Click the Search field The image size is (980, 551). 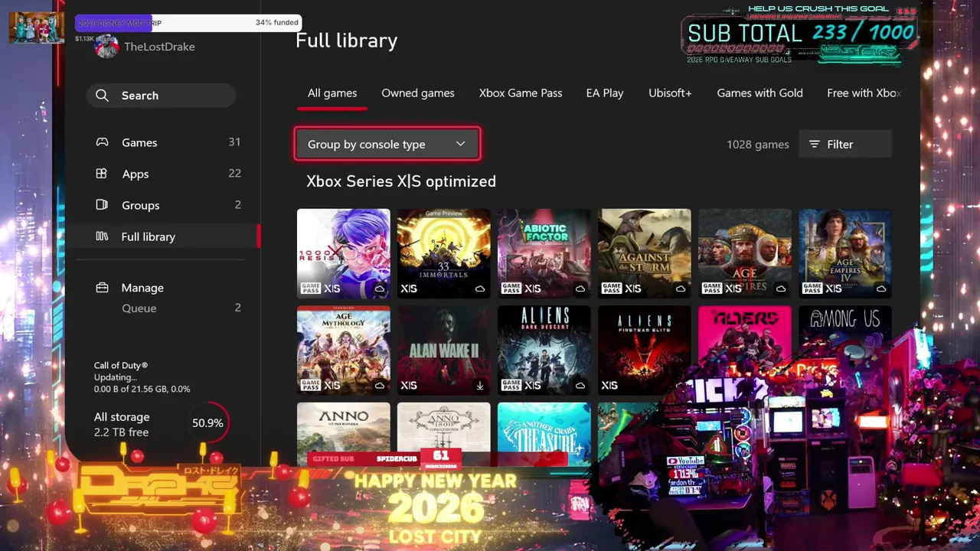(161, 96)
